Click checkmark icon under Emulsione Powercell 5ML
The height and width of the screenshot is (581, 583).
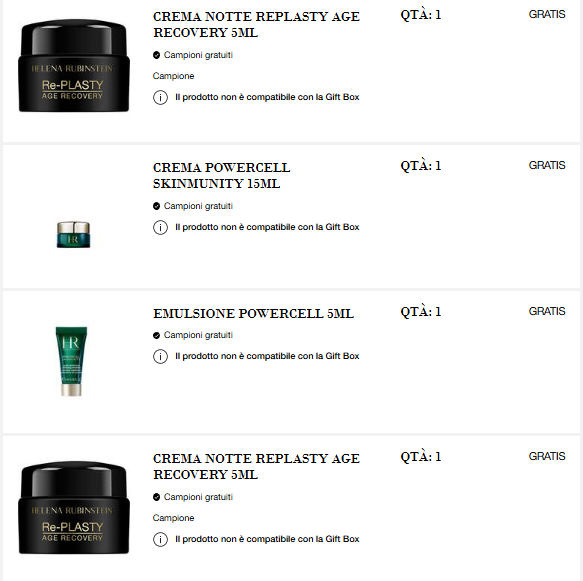157,335
